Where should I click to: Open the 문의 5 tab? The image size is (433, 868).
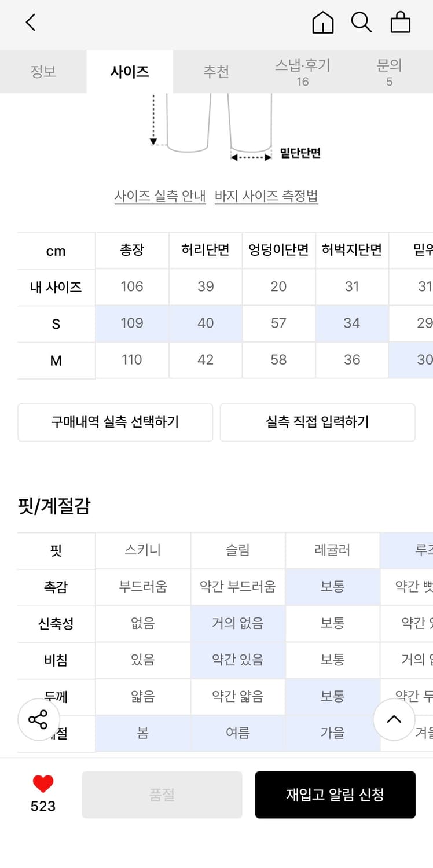tap(390, 71)
